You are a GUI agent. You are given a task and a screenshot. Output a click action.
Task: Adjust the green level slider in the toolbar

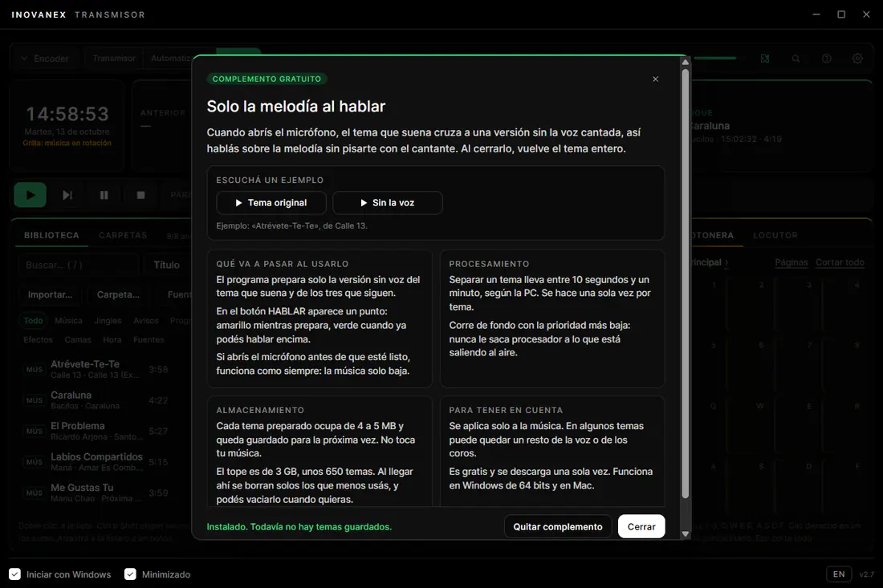pyautogui.click(x=715, y=58)
